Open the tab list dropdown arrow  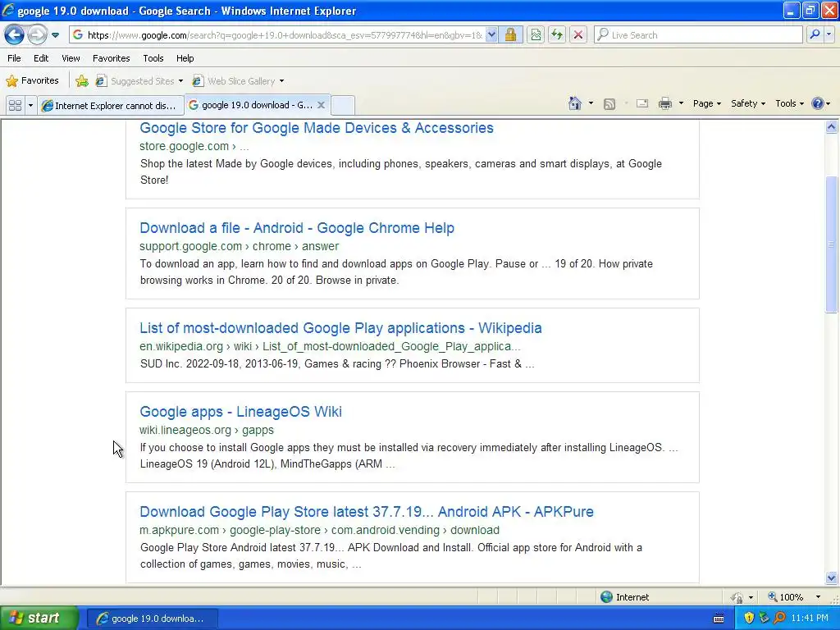click(30, 105)
